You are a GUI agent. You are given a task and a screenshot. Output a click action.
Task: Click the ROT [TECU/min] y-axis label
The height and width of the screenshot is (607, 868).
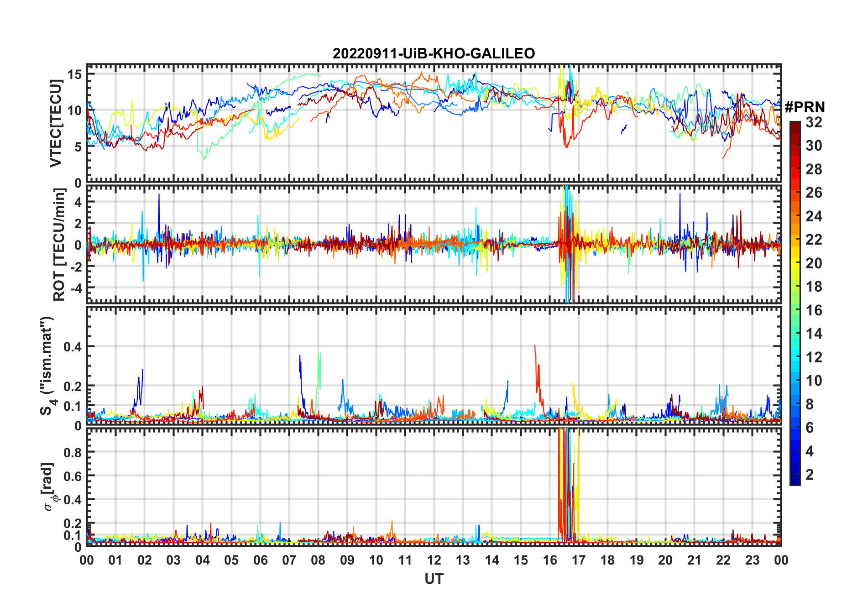coord(59,245)
